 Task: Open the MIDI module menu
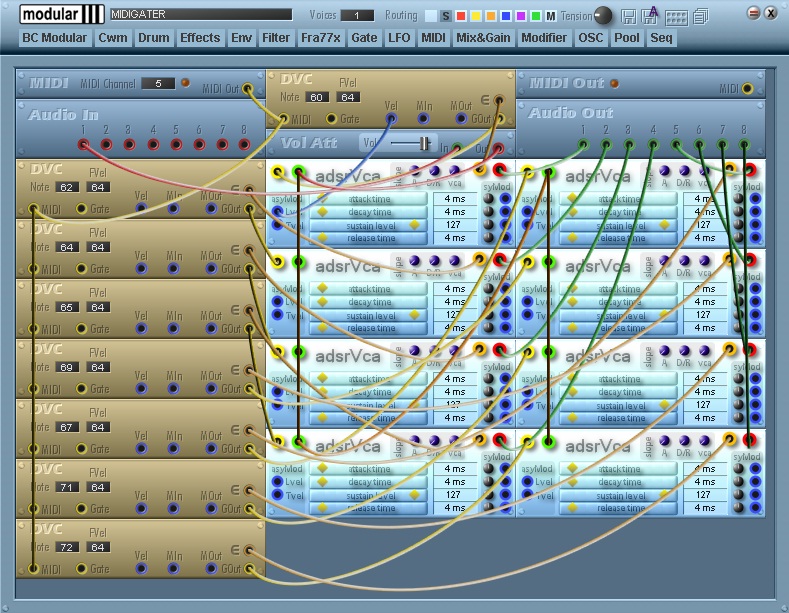pos(433,38)
